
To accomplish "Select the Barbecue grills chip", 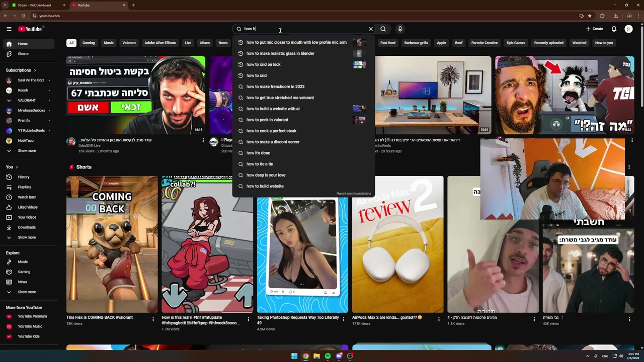I will coord(416,43).
